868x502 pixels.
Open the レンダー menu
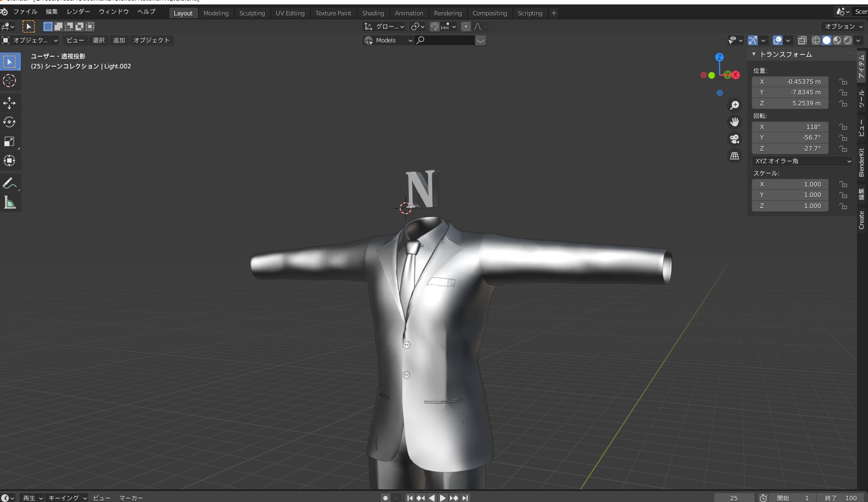pyautogui.click(x=78, y=12)
